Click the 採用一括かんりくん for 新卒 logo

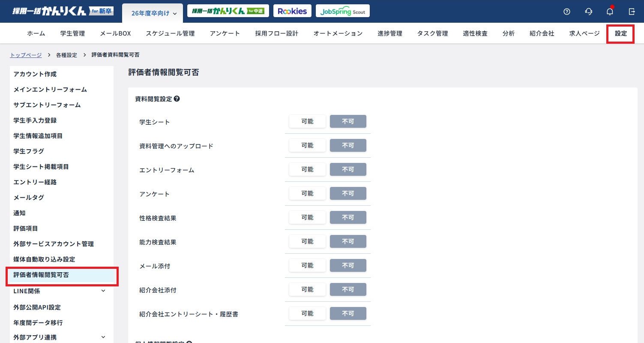pyautogui.click(x=63, y=11)
